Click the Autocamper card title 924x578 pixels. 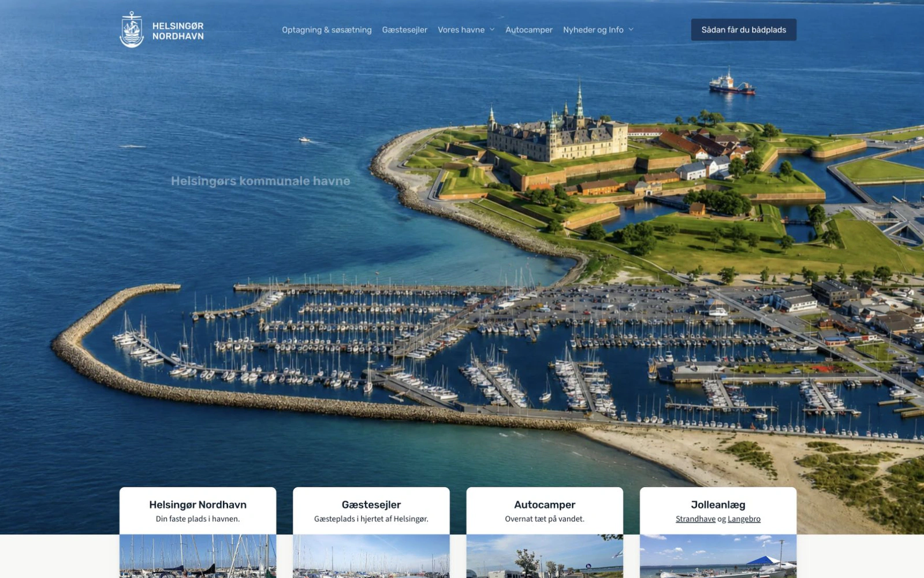545,505
